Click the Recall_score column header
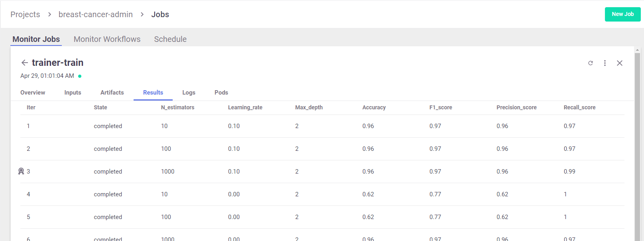Screen dimensions: 644x241 579,107
